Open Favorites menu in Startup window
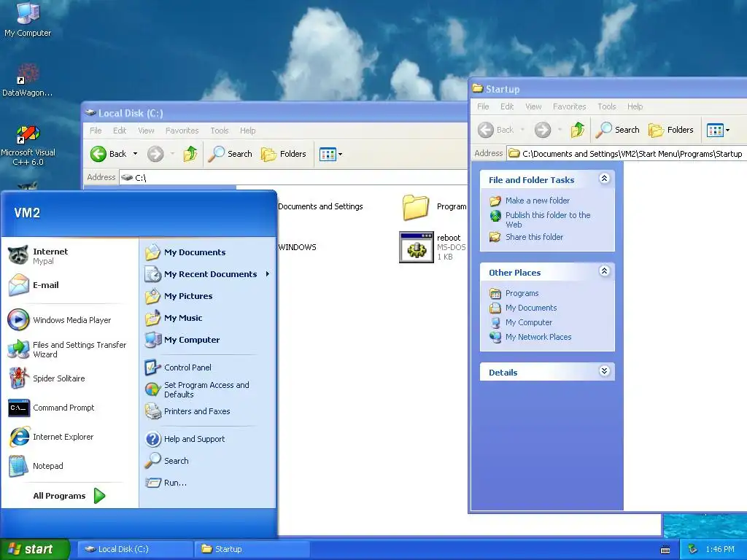 pos(569,106)
